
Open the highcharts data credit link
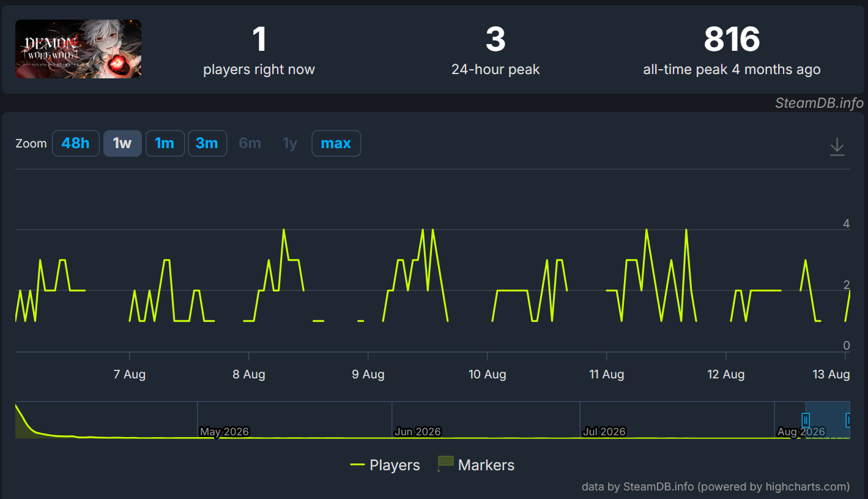pyautogui.click(x=715, y=487)
